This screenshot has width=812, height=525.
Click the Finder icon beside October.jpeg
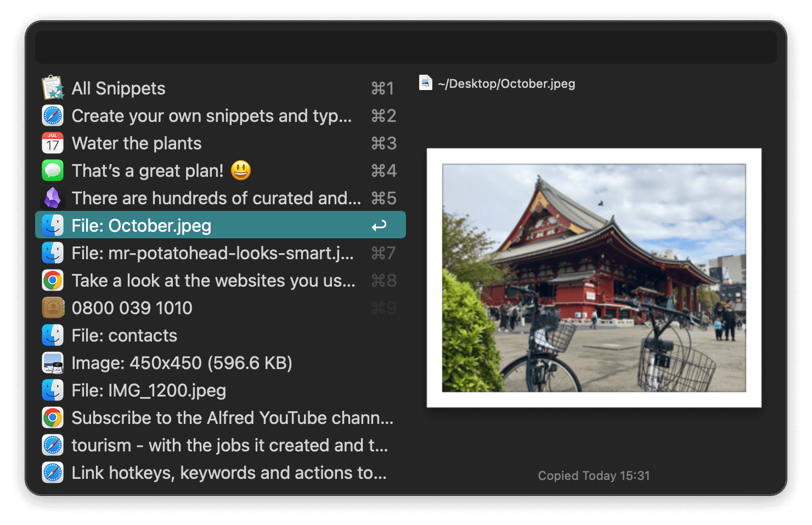tap(53, 225)
